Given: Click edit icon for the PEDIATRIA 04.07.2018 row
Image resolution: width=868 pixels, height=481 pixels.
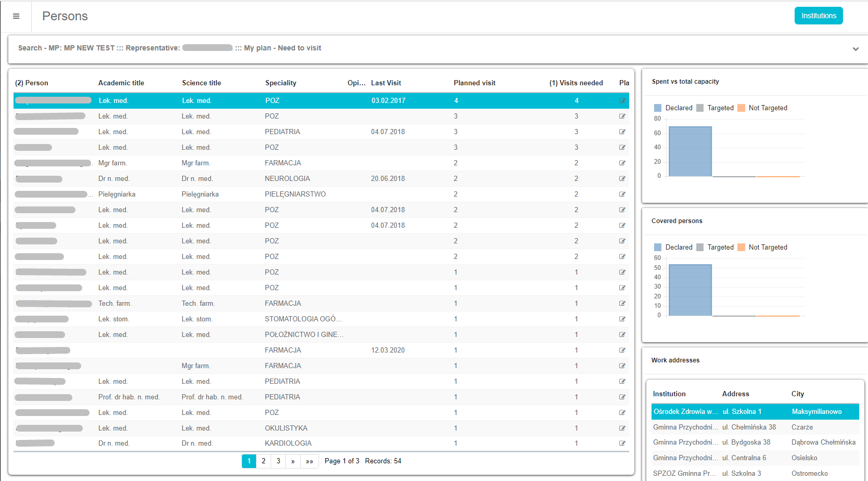Looking at the screenshot, I should tap(622, 132).
